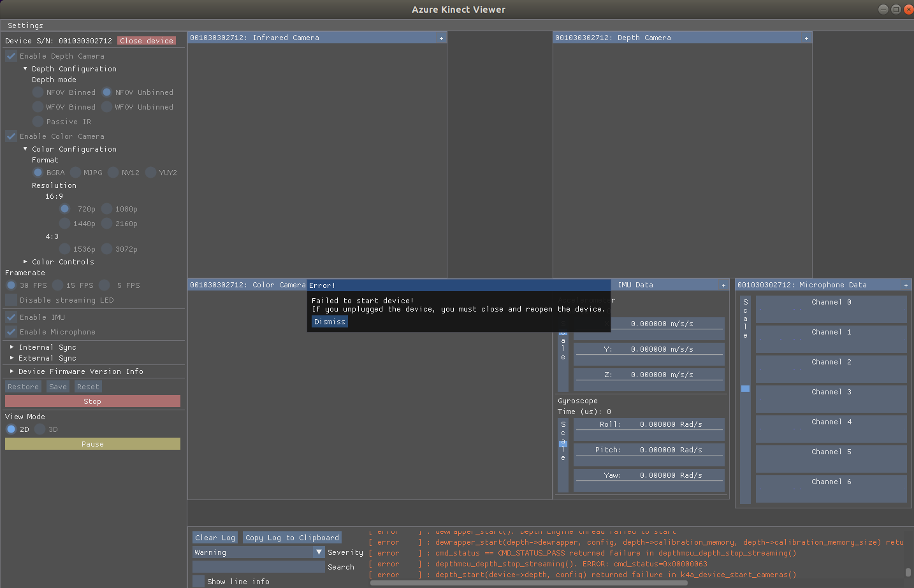The height and width of the screenshot is (588, 914).
Task: Select WFOV Binned depth mode
Action: pyautogui.click(x=38, y=106)
